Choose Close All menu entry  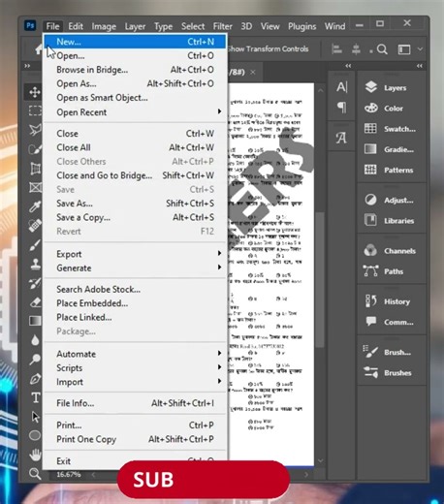(135, 147)
